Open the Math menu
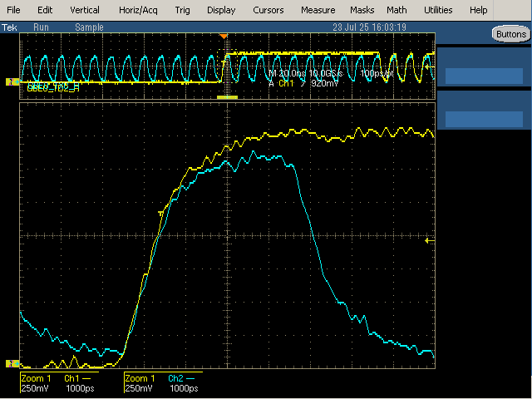The image size is (532, 399). point(397,10)
